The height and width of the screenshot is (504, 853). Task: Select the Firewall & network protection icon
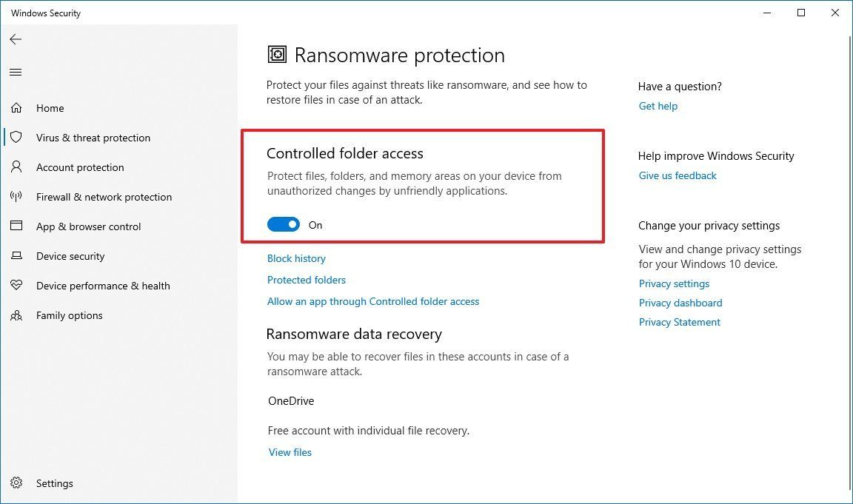click(x=16, y=197)
